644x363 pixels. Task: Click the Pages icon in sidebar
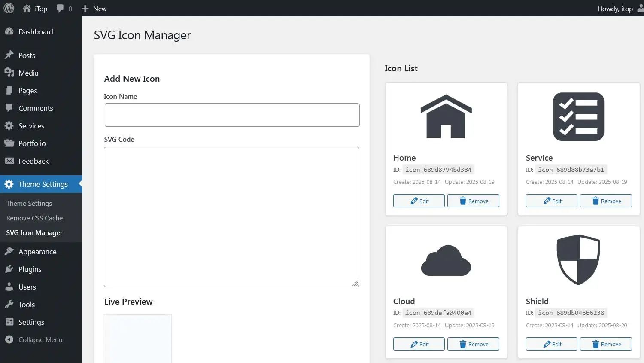9,90
